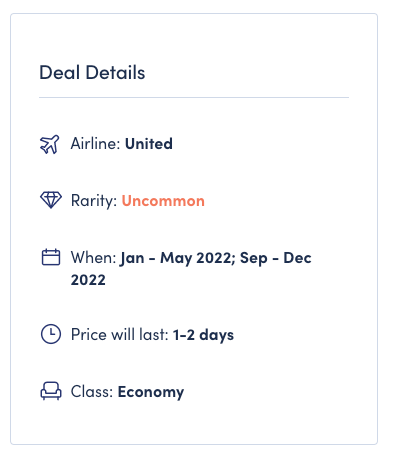Screen dimensions: 393x457
Task: Click the Price will last: label
Action: coord(120,334)
